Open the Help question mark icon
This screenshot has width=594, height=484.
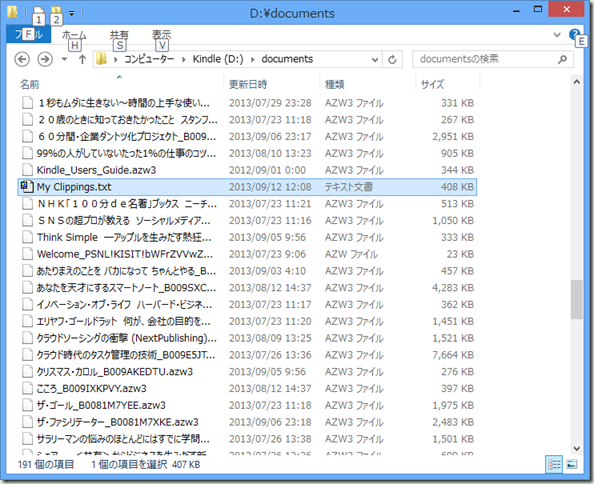click(574, 35)
